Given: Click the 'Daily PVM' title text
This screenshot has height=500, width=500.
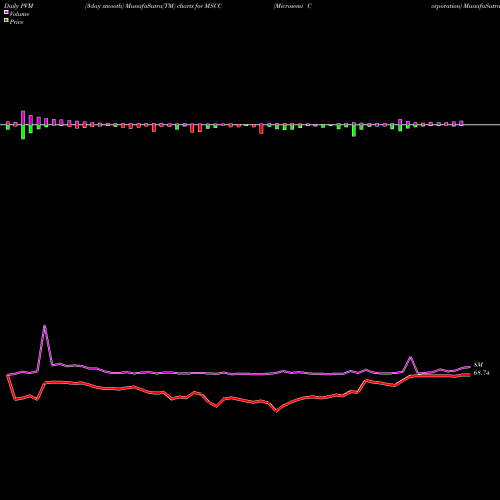Looking at the screenshot, I should point(19,6).
